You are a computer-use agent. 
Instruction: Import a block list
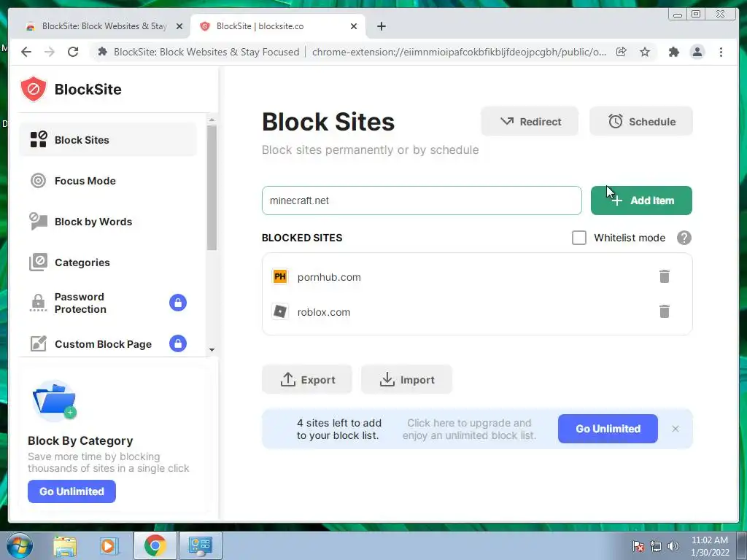[x=406, y=379]
